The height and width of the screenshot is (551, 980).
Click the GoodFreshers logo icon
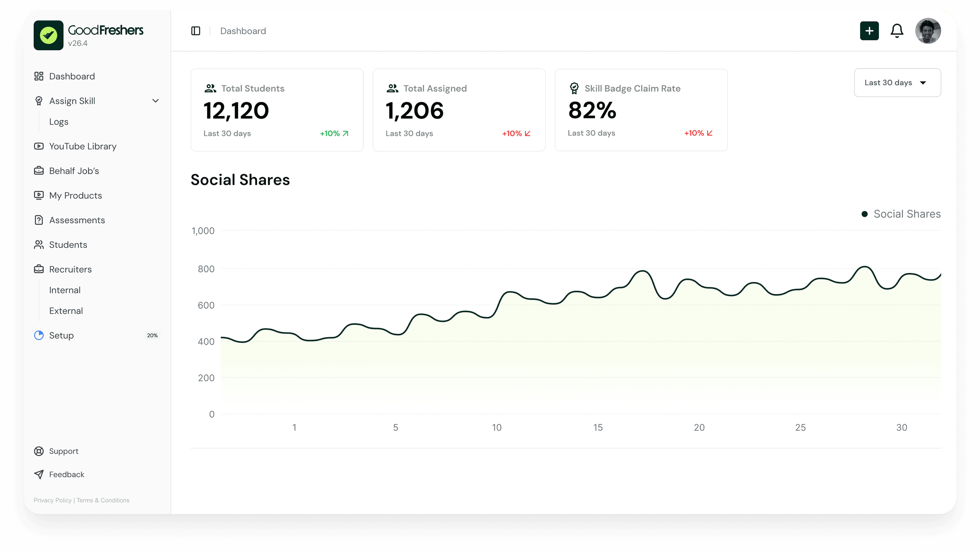pyautogui.click(x=48, y=35)
